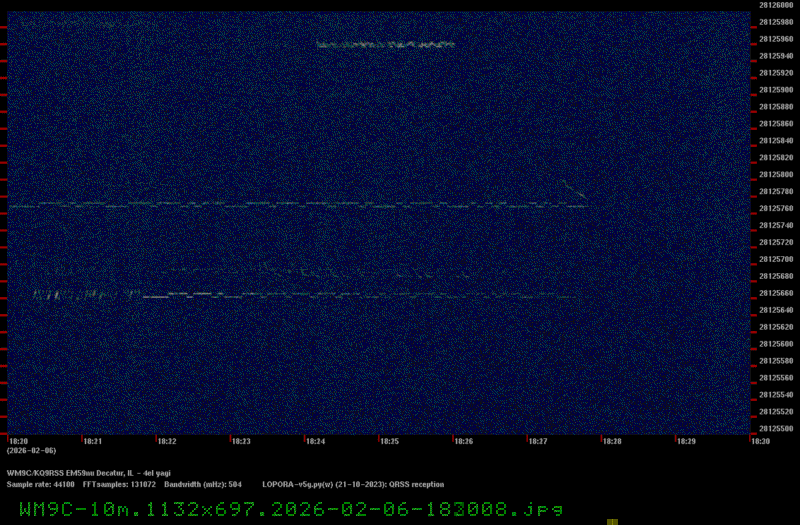The width and height of the screenshot is (800, 525).
Task: Click the 28125820 frequency label
Action: (x=776, y=158)
